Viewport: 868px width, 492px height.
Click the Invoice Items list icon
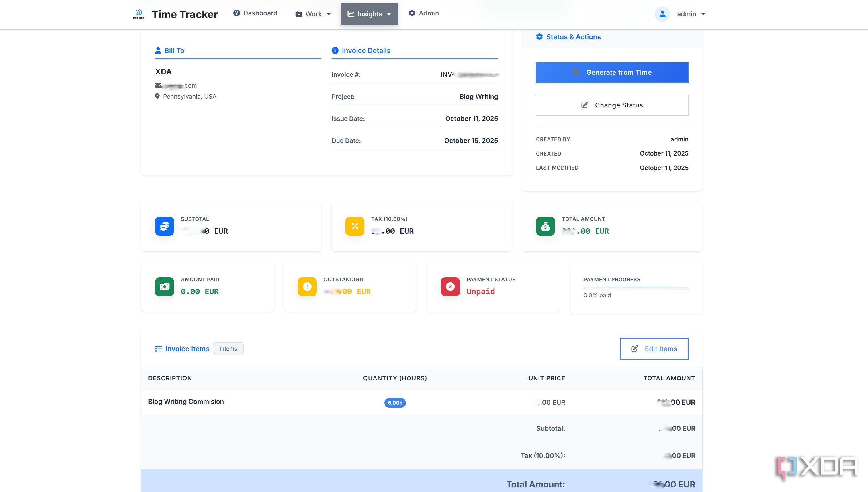click(x=158, y=349)
